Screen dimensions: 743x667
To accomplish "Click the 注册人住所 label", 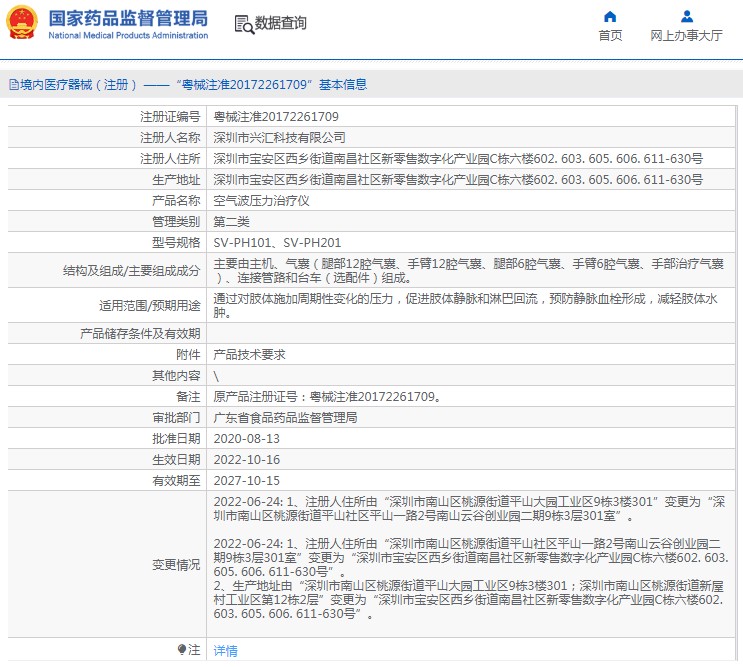I will pyautogui.click(x=170, y=159).
